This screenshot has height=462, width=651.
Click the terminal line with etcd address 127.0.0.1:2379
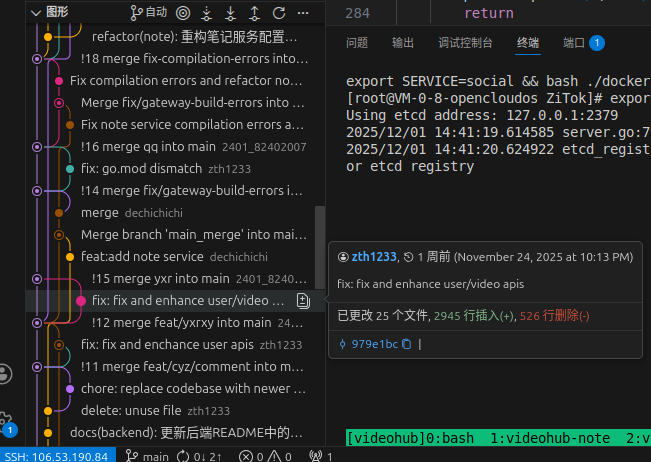pyautogui.click(x=482, y=115)
